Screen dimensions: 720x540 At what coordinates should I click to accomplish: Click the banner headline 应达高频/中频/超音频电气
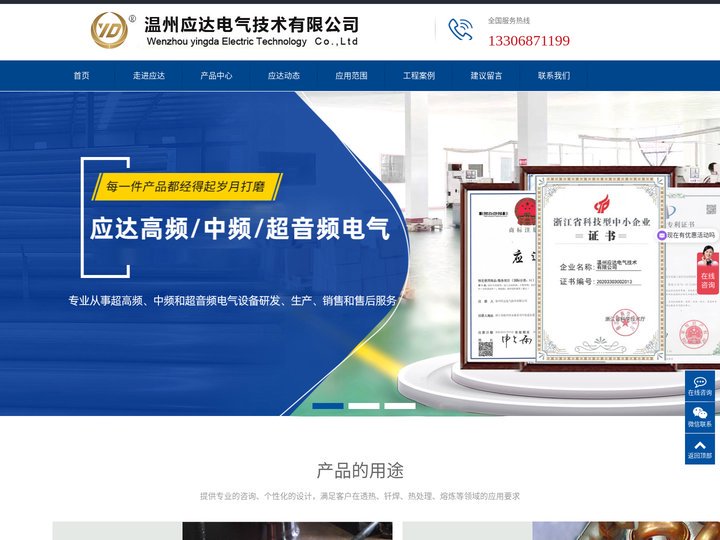[x=240, y=229]
